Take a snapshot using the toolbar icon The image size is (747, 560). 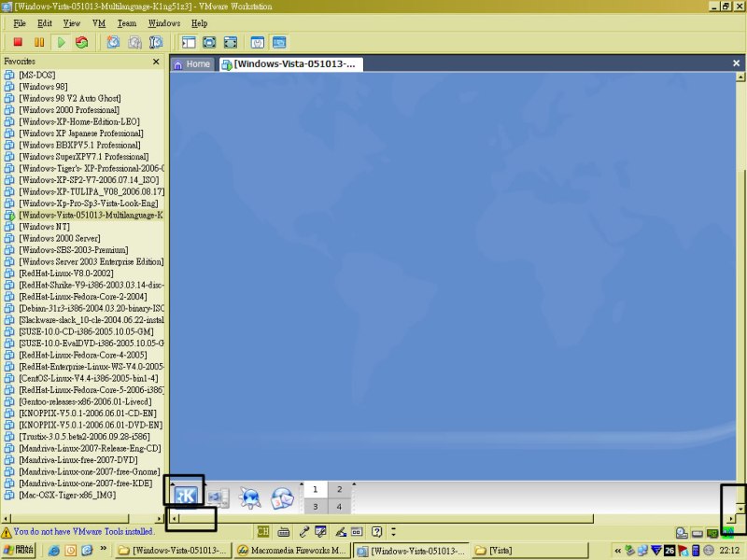click(113, 42)
